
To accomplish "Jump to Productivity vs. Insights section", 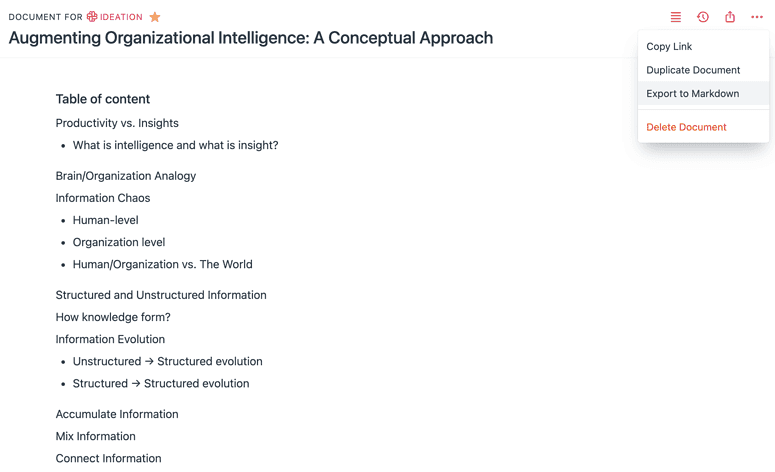I will tap(117, 123).
